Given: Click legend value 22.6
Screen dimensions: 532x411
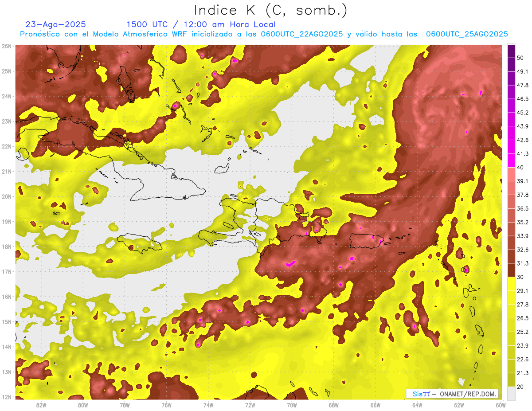Looking at the screenshot, I should (x=522, y=359).
